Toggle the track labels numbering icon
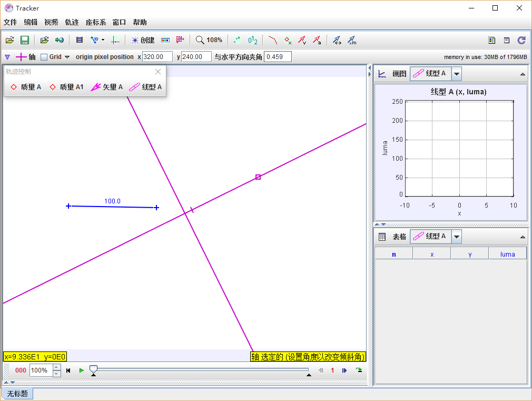This screenshot has height=401, width=532. 253,40
